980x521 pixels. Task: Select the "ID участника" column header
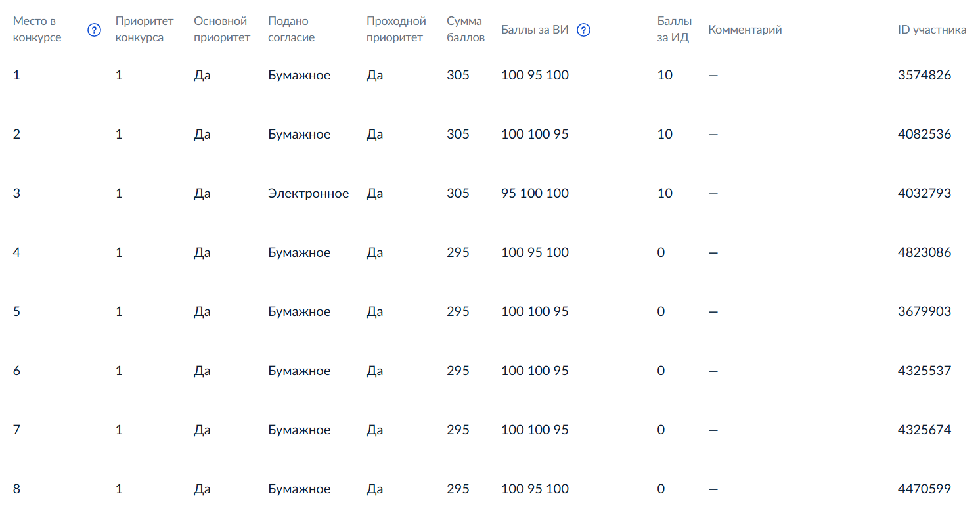point(932,30)
